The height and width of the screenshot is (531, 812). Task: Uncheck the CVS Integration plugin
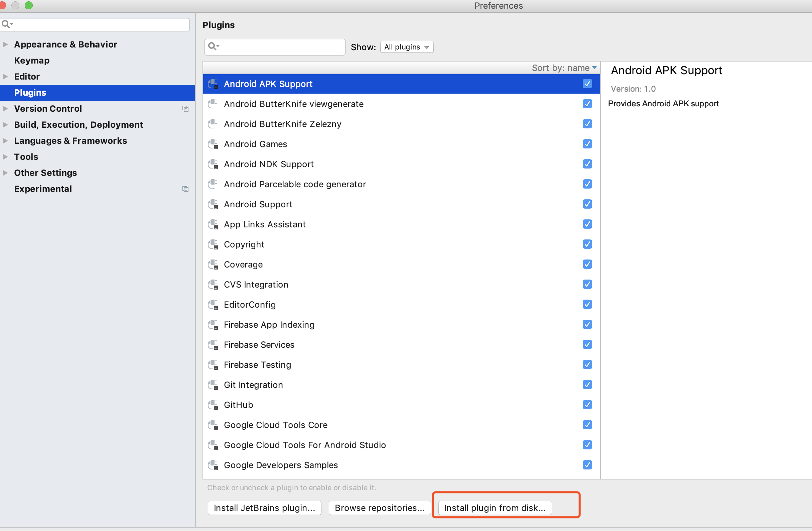coord(587,285)
